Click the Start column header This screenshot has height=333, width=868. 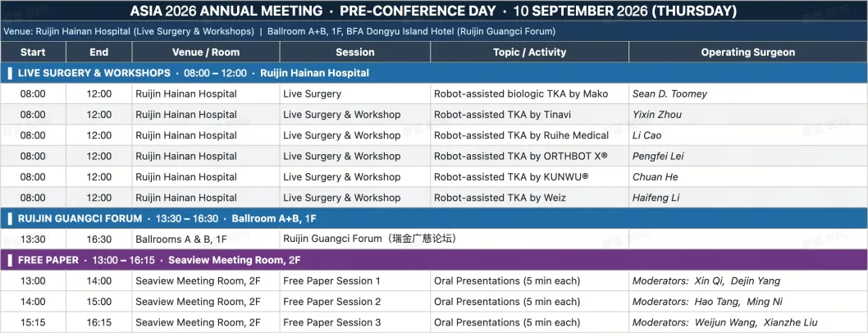pos(33,52)
